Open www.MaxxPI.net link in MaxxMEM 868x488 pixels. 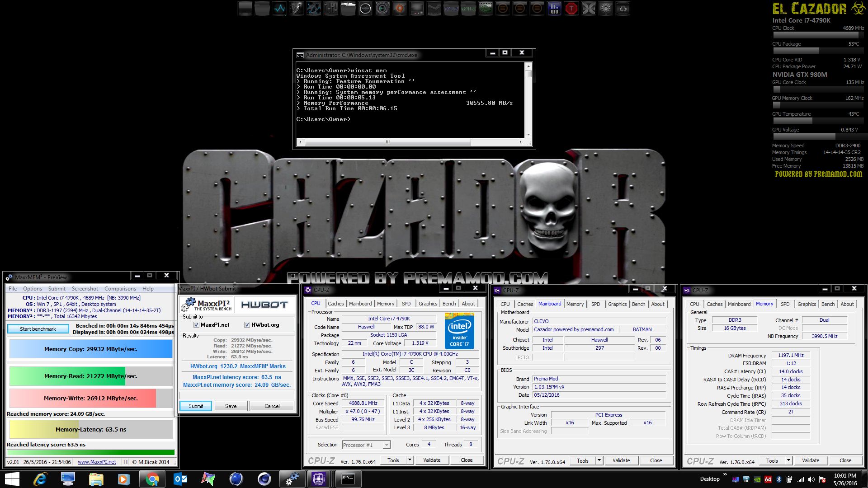tap(97, 462)
